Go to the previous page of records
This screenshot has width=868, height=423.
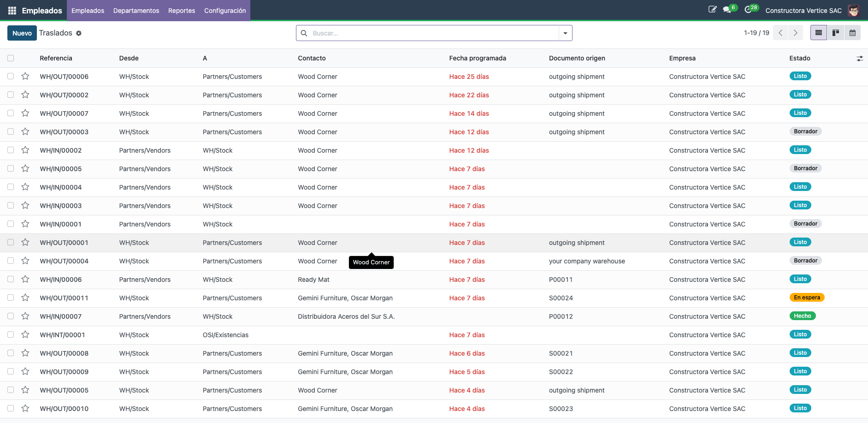780,33
